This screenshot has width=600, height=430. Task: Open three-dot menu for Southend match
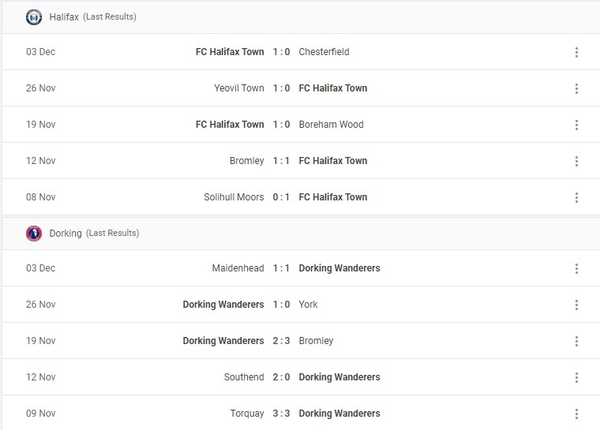(x=576, y=377)
